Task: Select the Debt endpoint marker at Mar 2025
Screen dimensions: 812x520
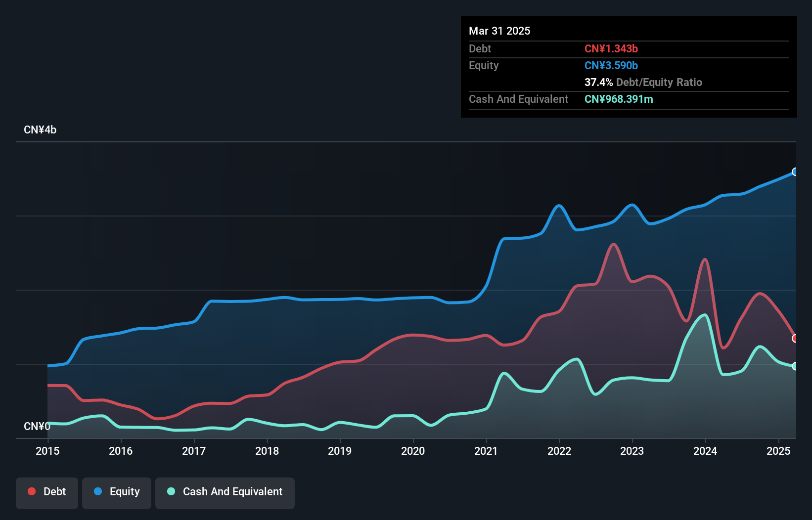Action: 795,339
